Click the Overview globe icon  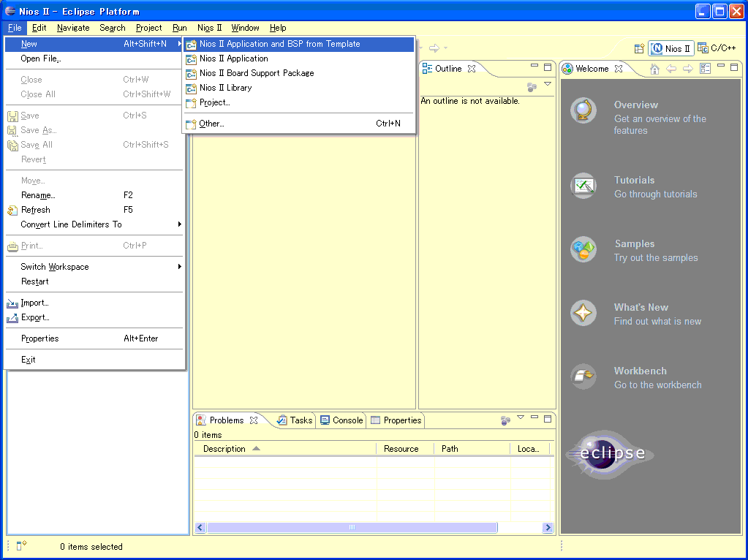(x=583, y=110)
